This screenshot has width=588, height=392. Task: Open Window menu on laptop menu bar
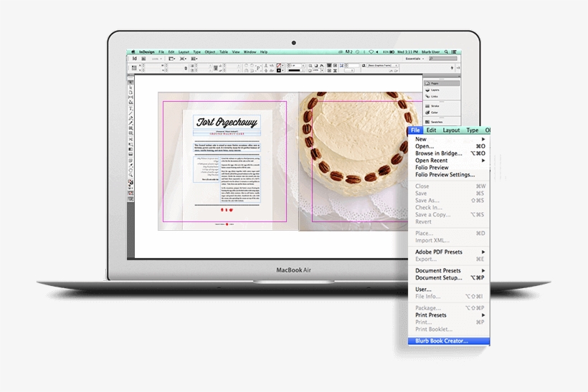250,52
